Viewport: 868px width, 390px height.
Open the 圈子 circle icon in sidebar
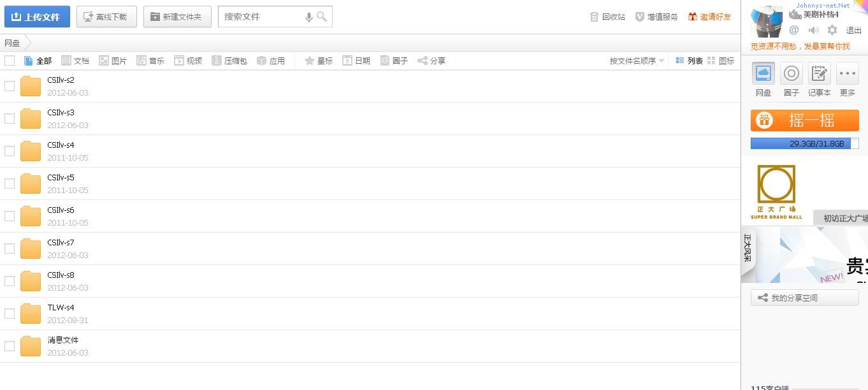click(791, 74)
